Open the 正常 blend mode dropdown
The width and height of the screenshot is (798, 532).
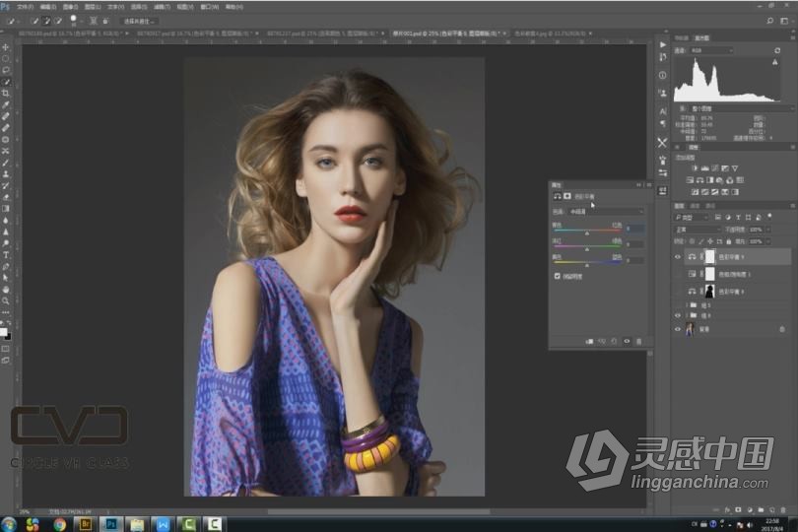[697, 230]
